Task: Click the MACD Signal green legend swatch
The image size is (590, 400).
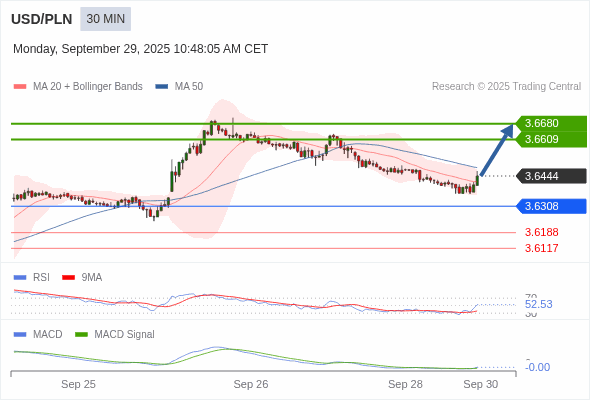Action: [x=81, y=335]
